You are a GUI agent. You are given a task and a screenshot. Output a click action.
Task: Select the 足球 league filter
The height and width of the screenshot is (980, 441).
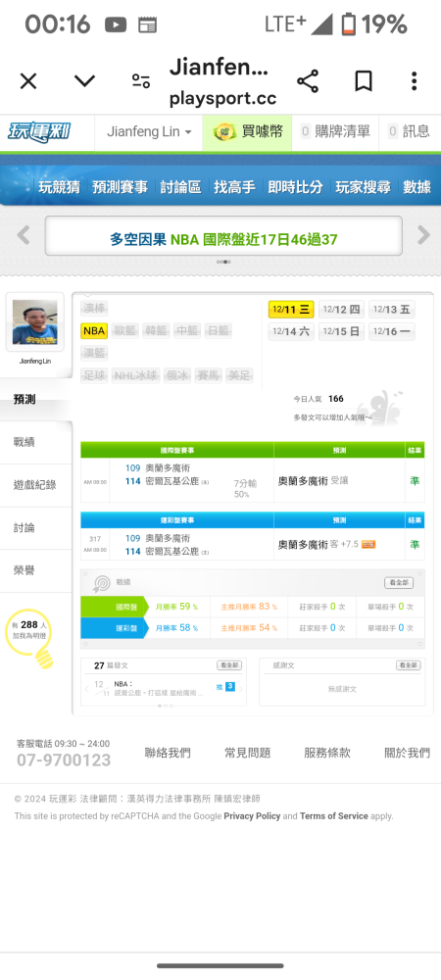(94, 375)
